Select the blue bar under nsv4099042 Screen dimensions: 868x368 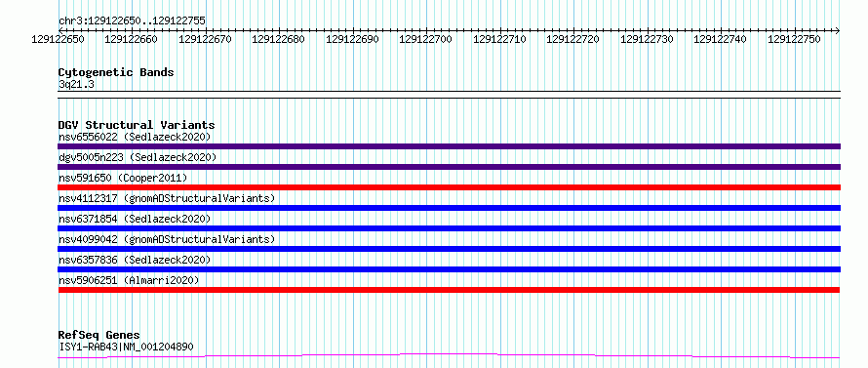tap(449, 249)
